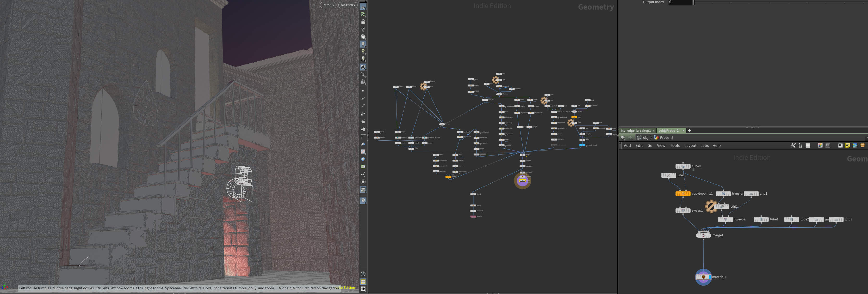Select the material1 node

(703, 277)
